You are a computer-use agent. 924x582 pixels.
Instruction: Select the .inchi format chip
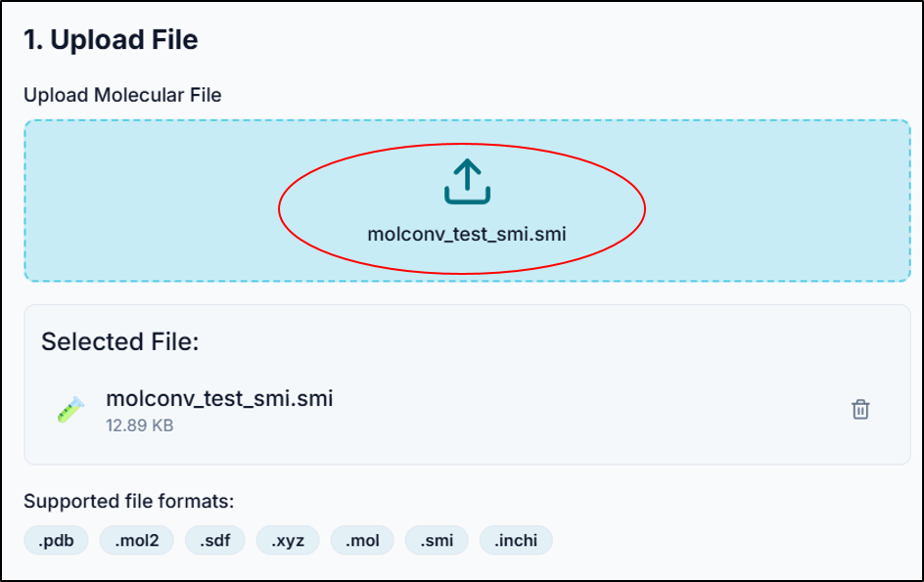[516, 540]
